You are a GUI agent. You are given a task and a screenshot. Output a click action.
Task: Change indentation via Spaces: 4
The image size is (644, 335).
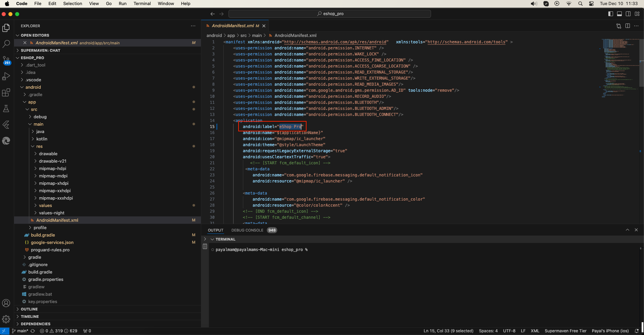[x=488, y=331]
